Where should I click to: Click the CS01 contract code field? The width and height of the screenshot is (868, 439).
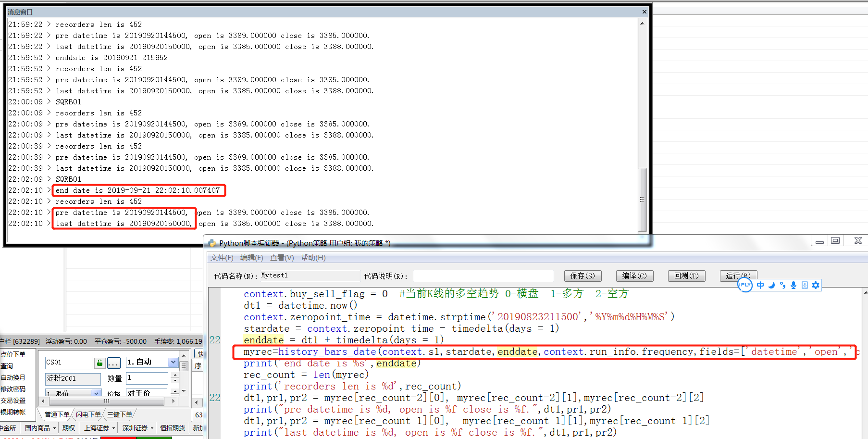[x=69, y=363]
